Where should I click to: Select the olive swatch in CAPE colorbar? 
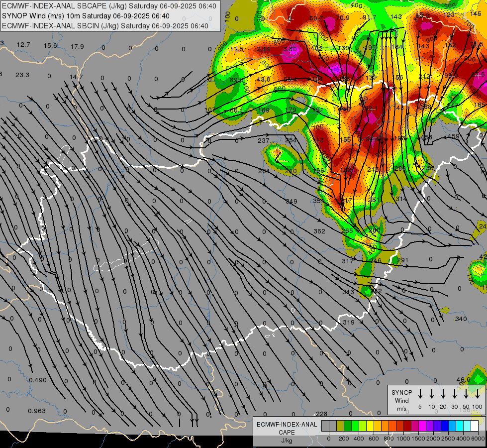click(x=340, y=426)
